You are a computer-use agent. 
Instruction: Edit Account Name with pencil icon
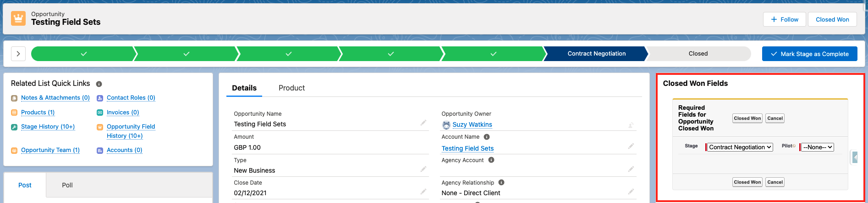coord(631,146)
